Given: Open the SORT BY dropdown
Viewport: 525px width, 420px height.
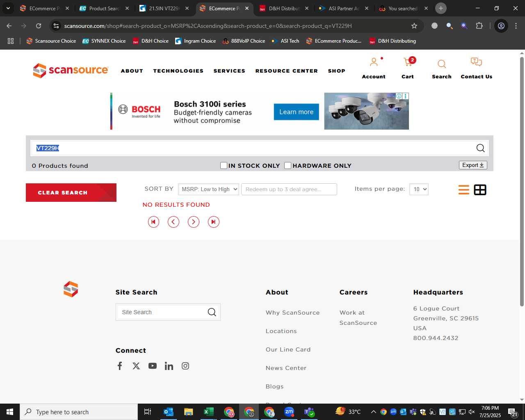Looking at the screenshot, I should tap(208, 189).
